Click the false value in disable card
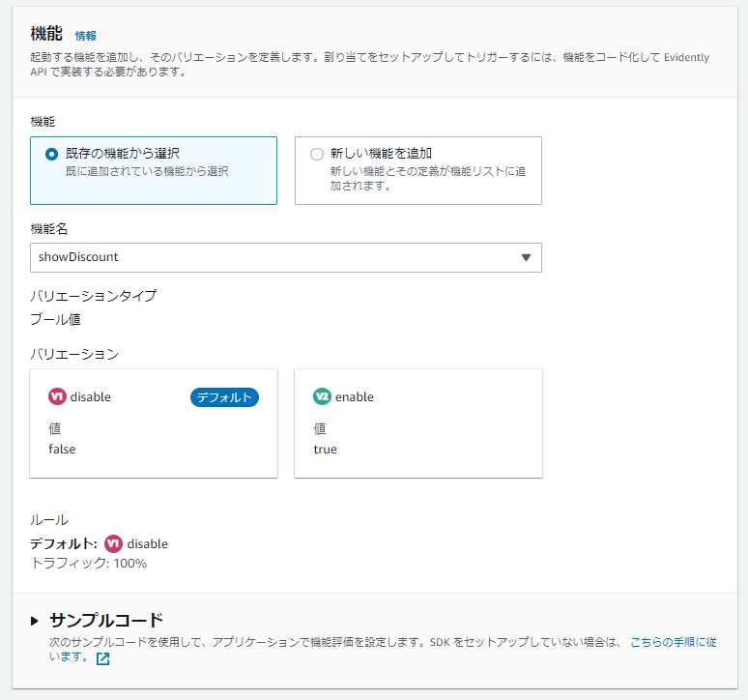Screen dimensions: 748x700 click(62, 450)
